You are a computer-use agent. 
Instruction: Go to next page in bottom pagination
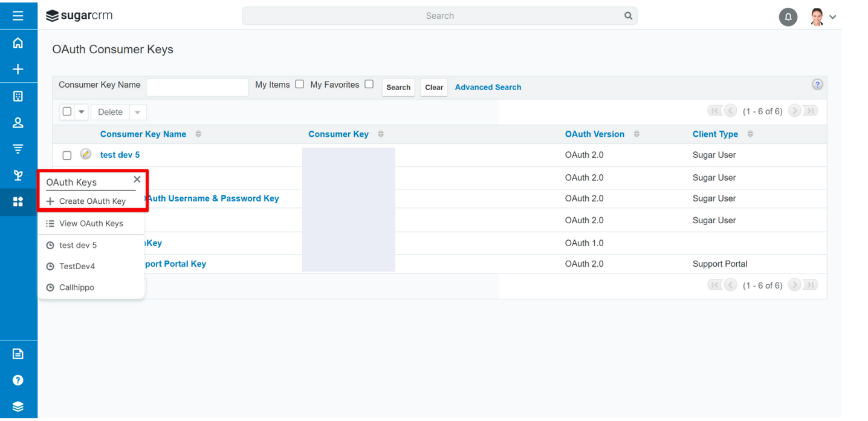[795, 285]
